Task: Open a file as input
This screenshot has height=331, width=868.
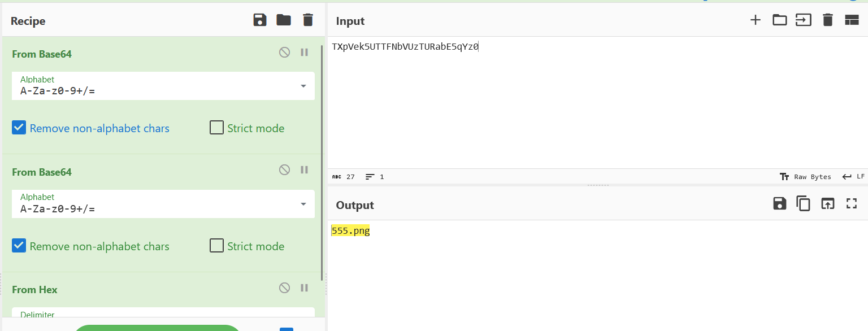Action: pos(779,20)
